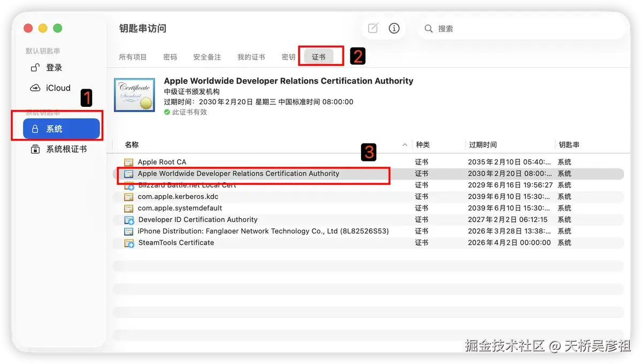The height and width of the screenshot is (364, 642).
Task: Click the header title Apple Worldwide Developer Relations
Action: point(289,81)
